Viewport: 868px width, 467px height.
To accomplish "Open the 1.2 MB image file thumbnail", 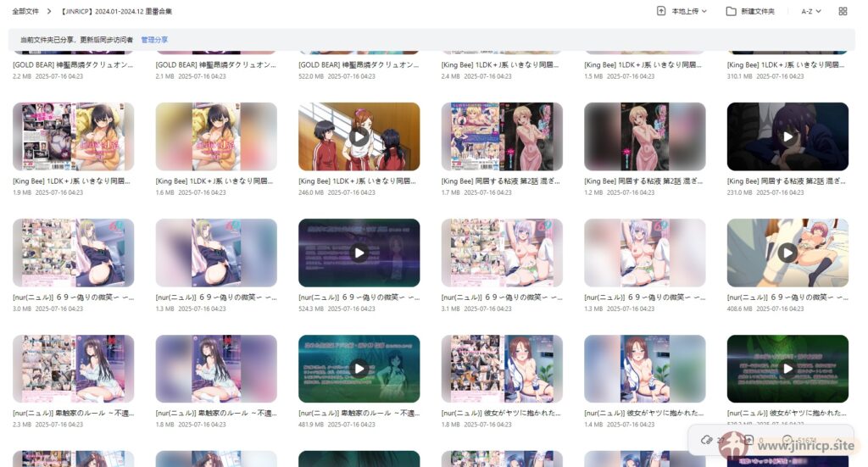I will 644,136.
